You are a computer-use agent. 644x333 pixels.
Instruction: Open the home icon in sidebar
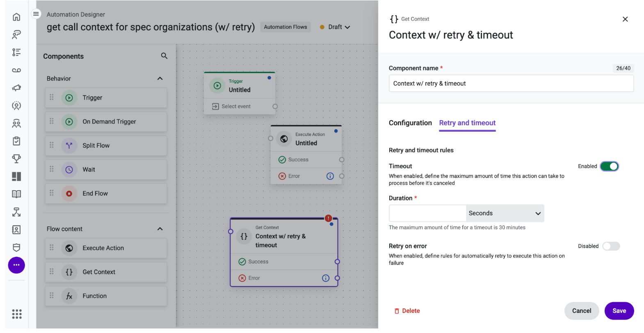(16, 17)
